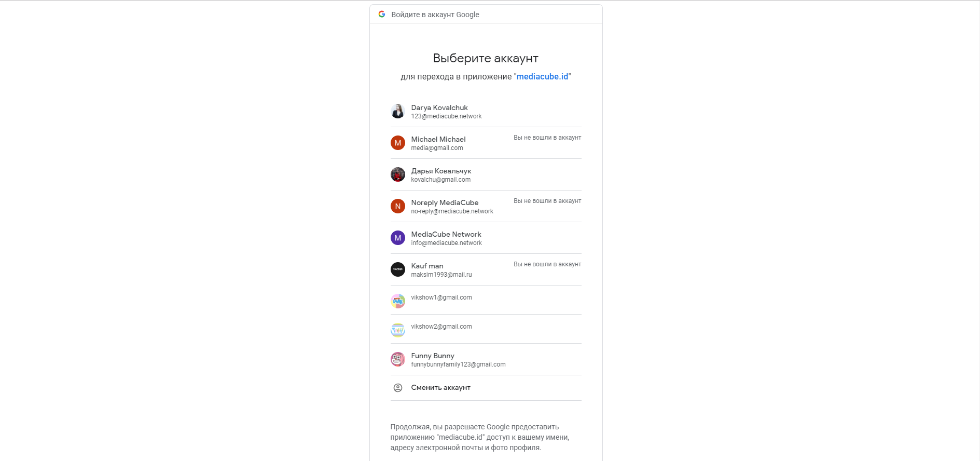Pick the info@mediacube.network account

486,238
